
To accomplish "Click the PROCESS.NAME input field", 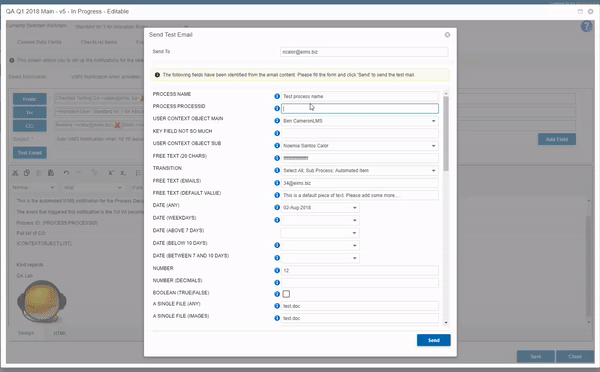I will 360,96.
